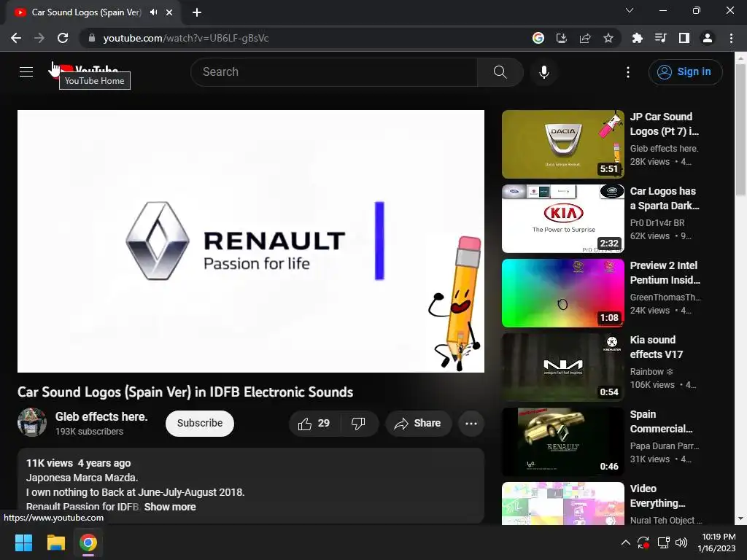Click the Sign in button
The height and width of the screenshot is (560, 747).
(x=685, y=72)
